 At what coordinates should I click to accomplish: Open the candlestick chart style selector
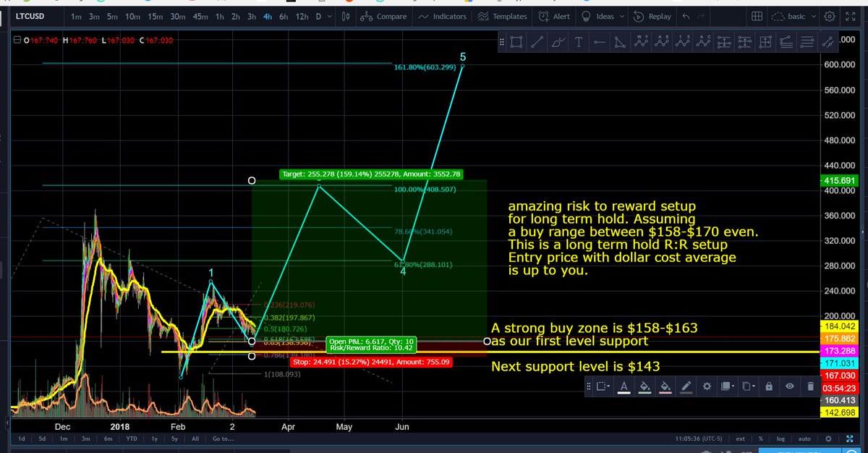[346, 16]
